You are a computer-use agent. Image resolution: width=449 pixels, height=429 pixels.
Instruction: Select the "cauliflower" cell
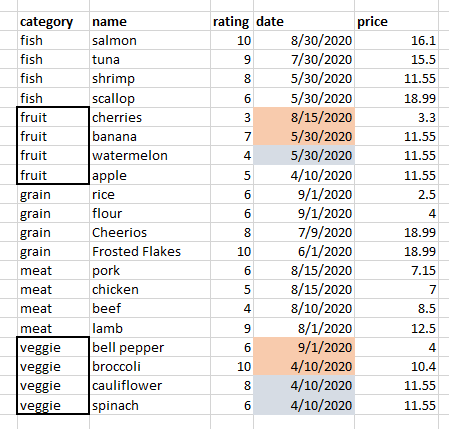tap(150, 385)
